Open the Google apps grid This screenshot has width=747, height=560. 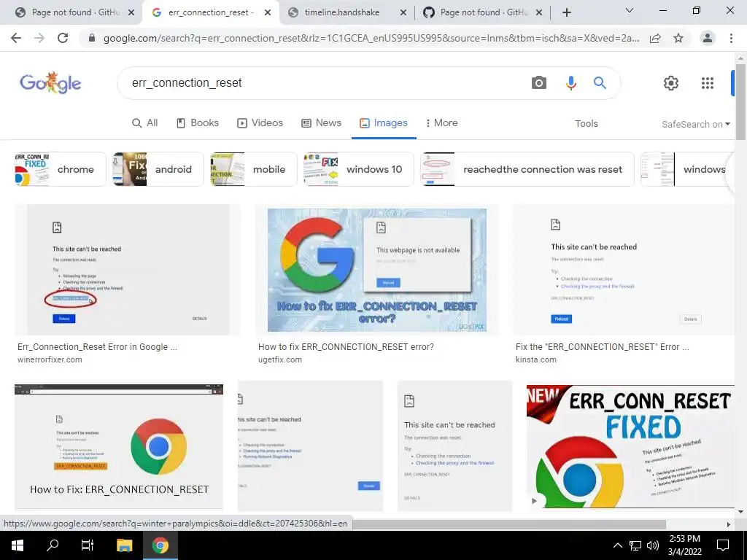(x=708, y=83)
